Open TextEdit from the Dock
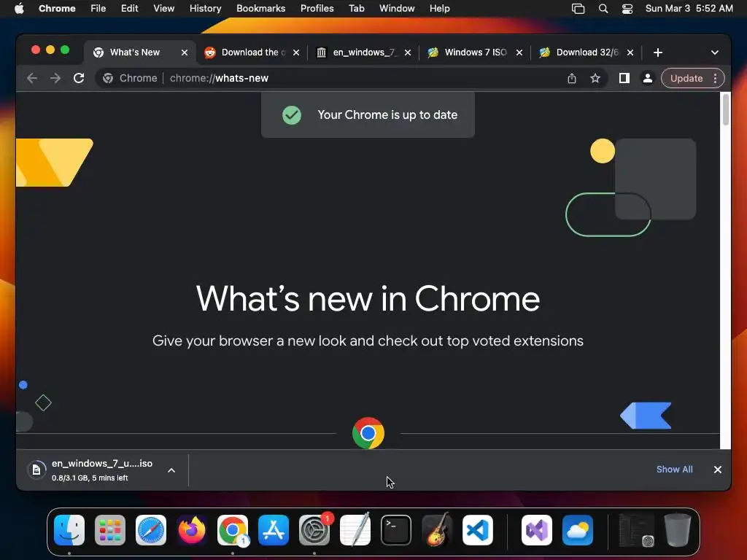The width and height of the screenshot is (747, 560). tap(355, 530)
